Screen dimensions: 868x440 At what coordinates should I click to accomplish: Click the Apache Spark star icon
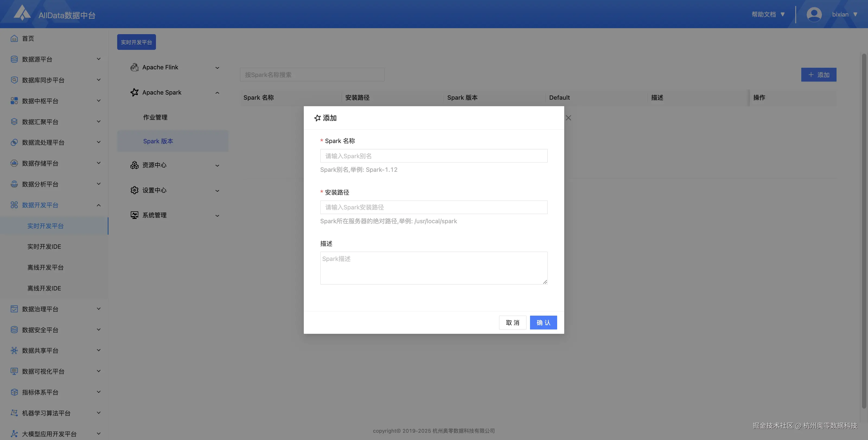click(135, 92)
